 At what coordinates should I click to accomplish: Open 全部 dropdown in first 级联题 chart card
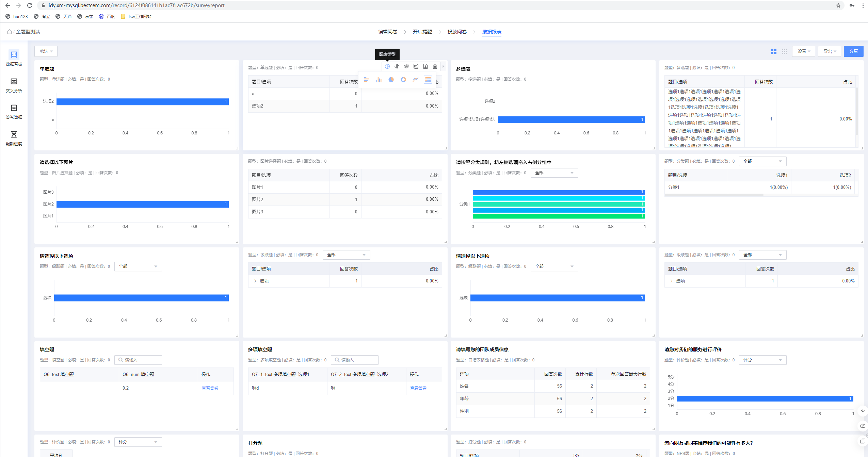coord(138,266)
